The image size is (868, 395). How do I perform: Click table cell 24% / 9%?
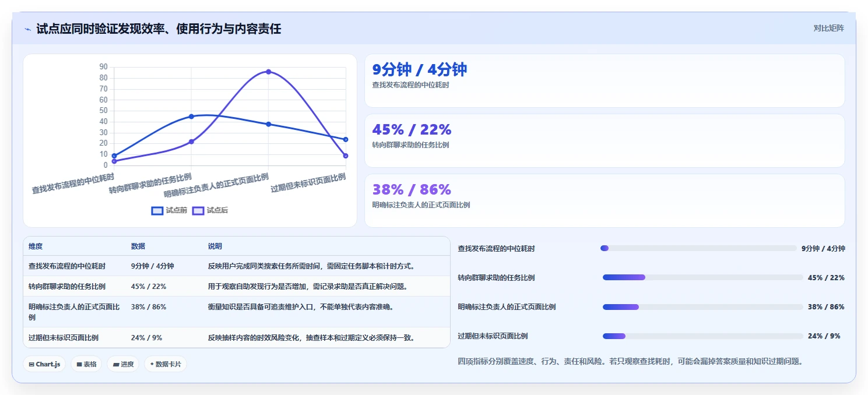(146, 338)
